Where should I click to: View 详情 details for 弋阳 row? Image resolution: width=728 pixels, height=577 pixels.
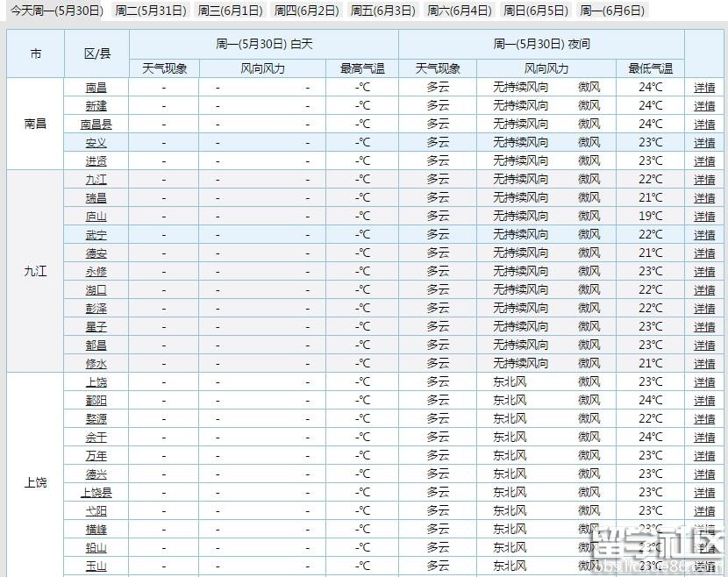tap(704, 511)
